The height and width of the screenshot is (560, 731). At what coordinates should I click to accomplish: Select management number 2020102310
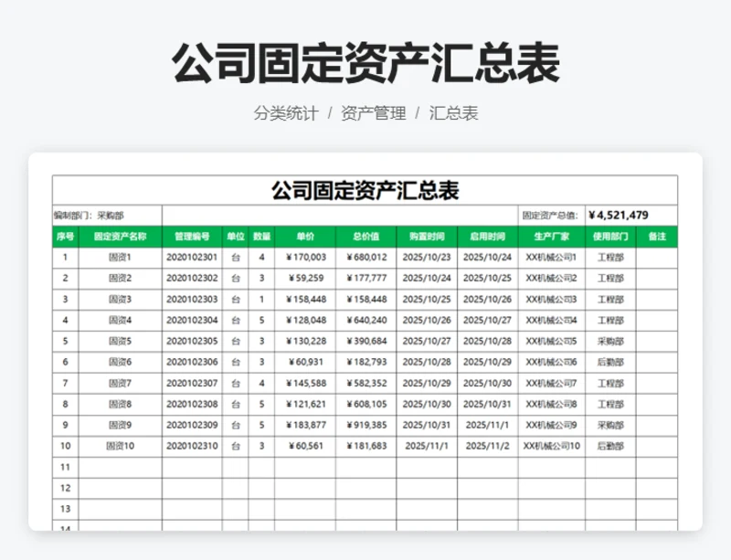[x=192, y=446]
